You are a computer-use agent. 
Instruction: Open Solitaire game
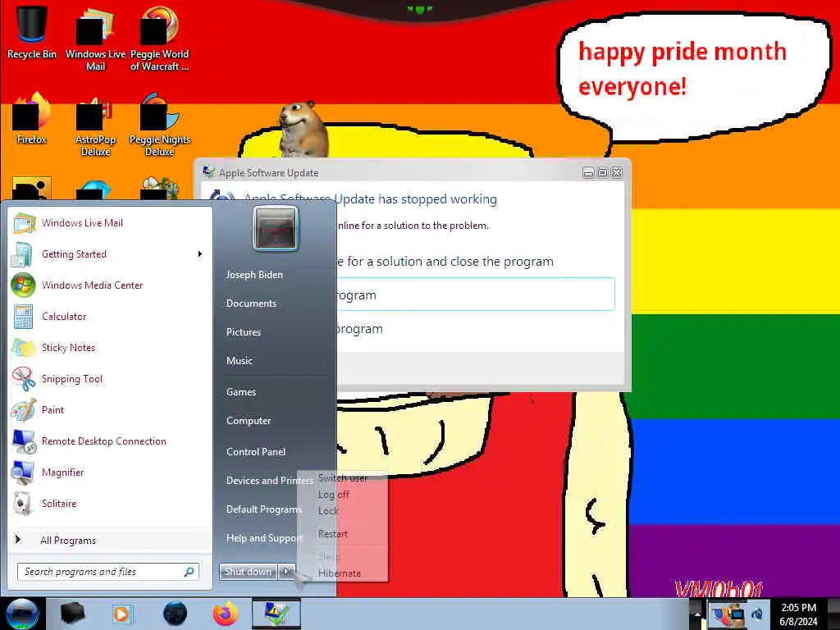(110, 503)
